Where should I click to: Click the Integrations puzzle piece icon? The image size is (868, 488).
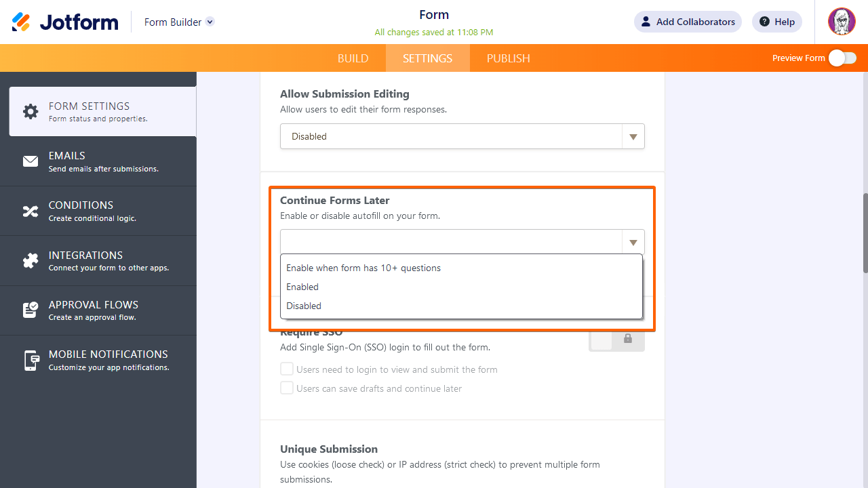coord(31,261)
